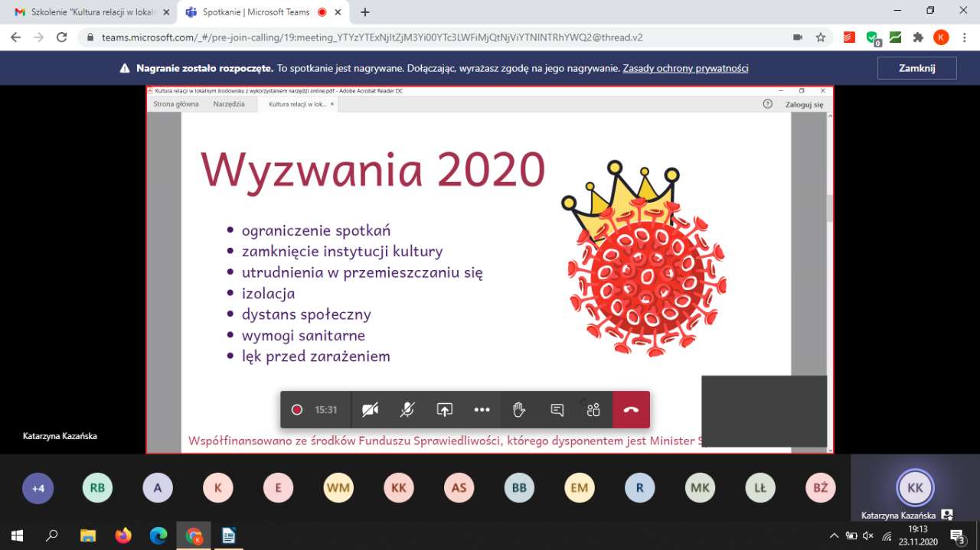Open more actions ellipsis in meeting toolbar
Screen dimensions: 980x550
[x=482, y=409]
